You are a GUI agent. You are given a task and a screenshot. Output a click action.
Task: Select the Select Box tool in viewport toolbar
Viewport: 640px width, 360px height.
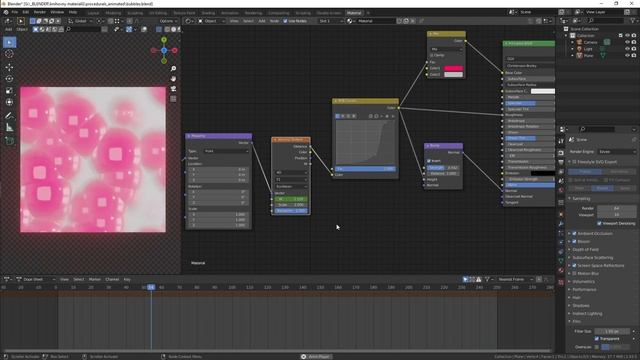[10, 42]
